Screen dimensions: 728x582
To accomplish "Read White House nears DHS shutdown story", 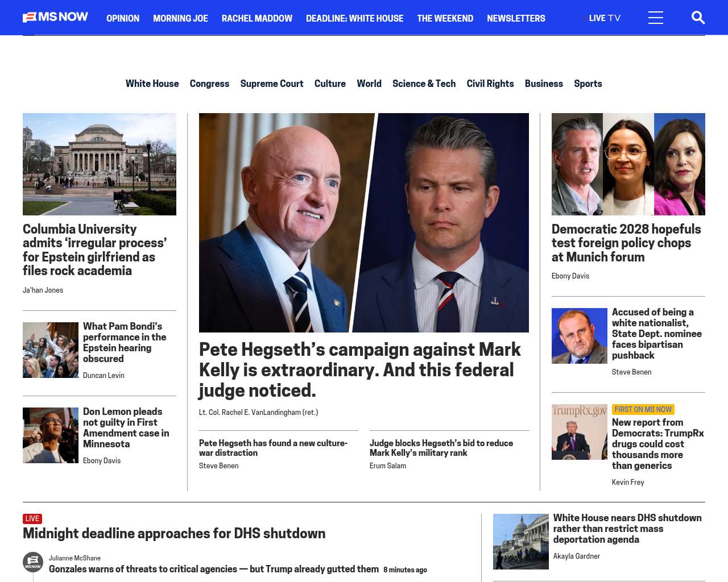I will (627, 529).
